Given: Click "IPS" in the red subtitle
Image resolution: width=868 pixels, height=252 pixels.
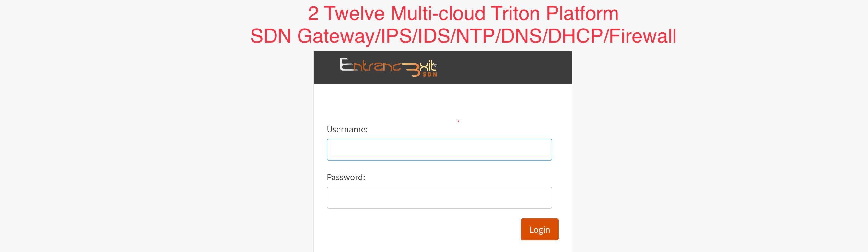Looking at the screenshot, I should [x=396, y=36].
